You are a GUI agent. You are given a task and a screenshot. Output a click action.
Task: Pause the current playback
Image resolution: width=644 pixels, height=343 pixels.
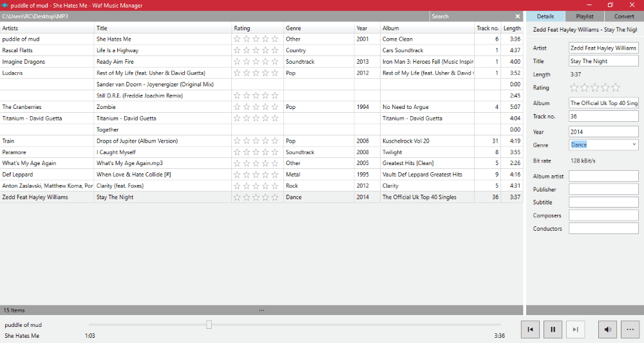553,329
